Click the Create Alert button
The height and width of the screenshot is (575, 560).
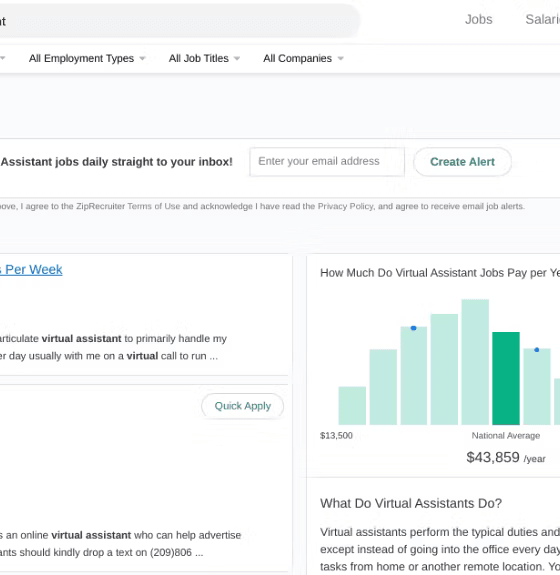462,162
